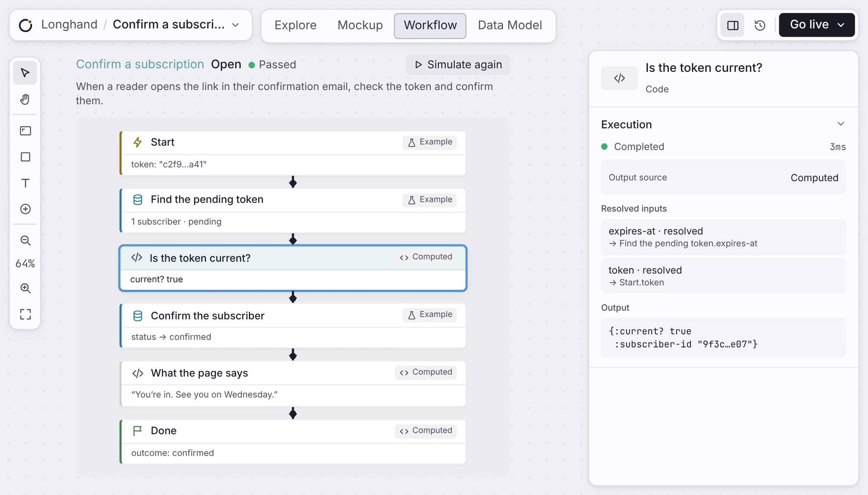This screenshot has width=868, height=495.
Task: Choose the frame tool in the toolbar
Action: (25, 131)
